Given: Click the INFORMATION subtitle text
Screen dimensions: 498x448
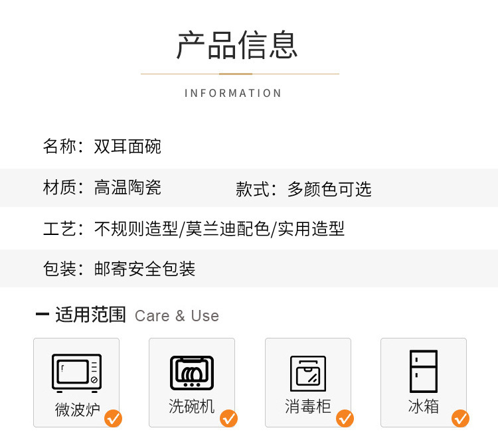Looking at the screenshot, I should [x=233, y=93].
